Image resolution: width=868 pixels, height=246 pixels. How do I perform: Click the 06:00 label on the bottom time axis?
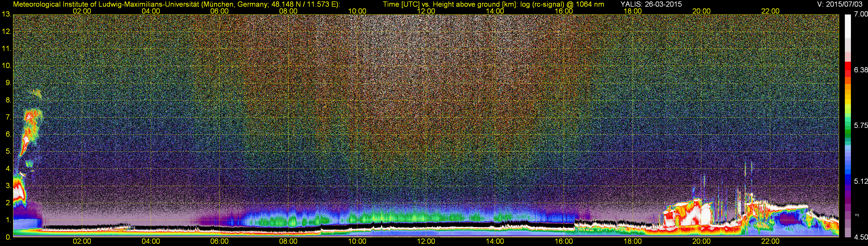(x=219, y=242)
